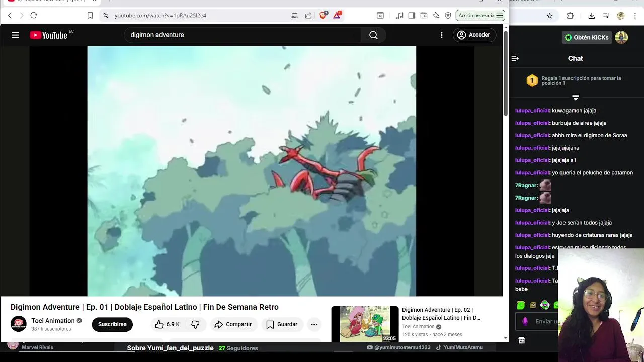Open the 'Acción necesaria' browser menu
This screenshot has width=644, height=362.
point(480,15)
